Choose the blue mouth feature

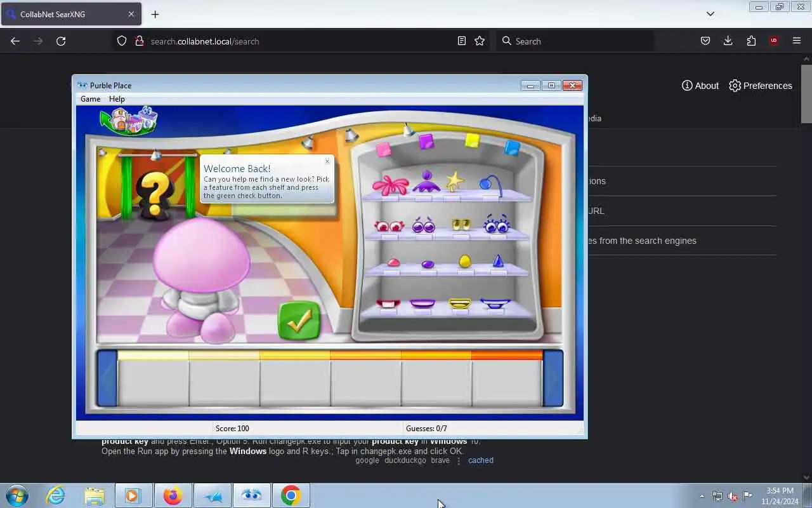pos(495,304)
